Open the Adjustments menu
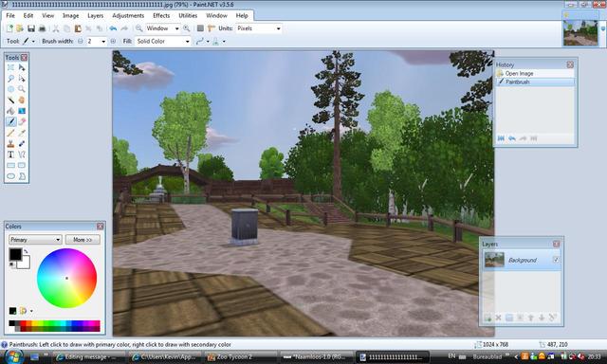 pos(128,15)
